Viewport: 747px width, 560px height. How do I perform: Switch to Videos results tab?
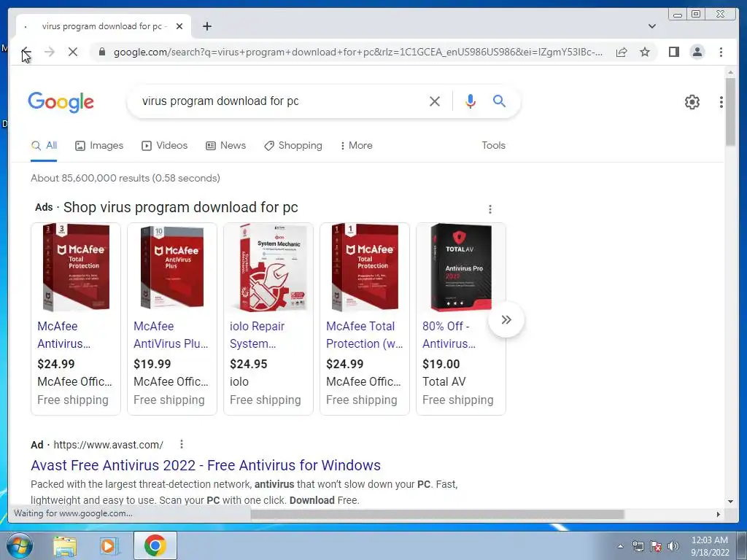(x=164, y=146)
